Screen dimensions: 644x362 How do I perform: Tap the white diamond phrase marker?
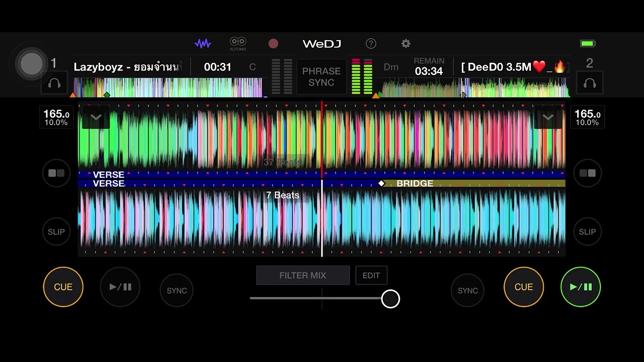click(381, 184)
